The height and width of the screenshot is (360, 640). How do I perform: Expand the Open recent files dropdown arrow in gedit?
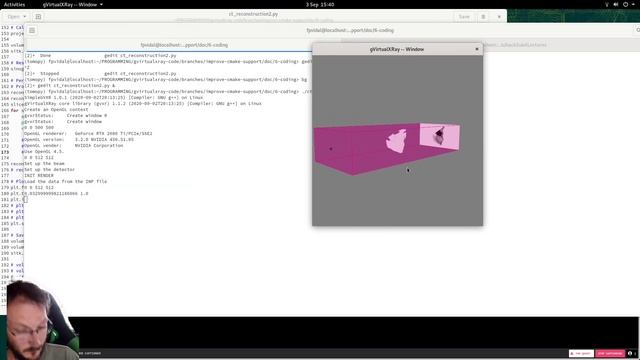24,17
